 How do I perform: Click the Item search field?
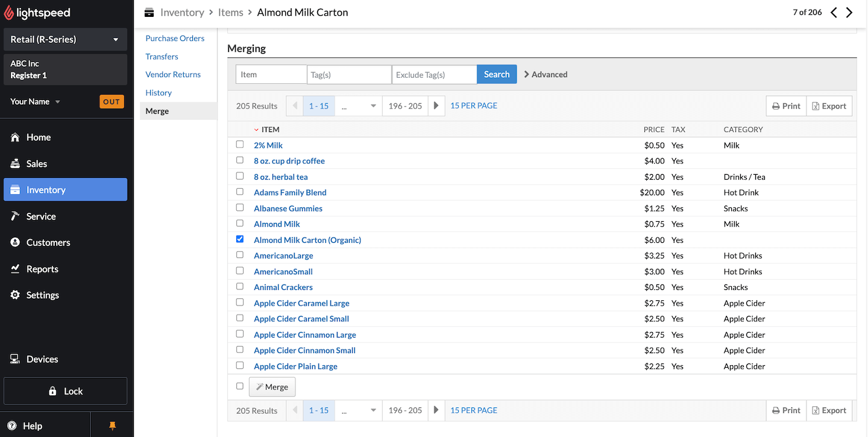(271, 75)
